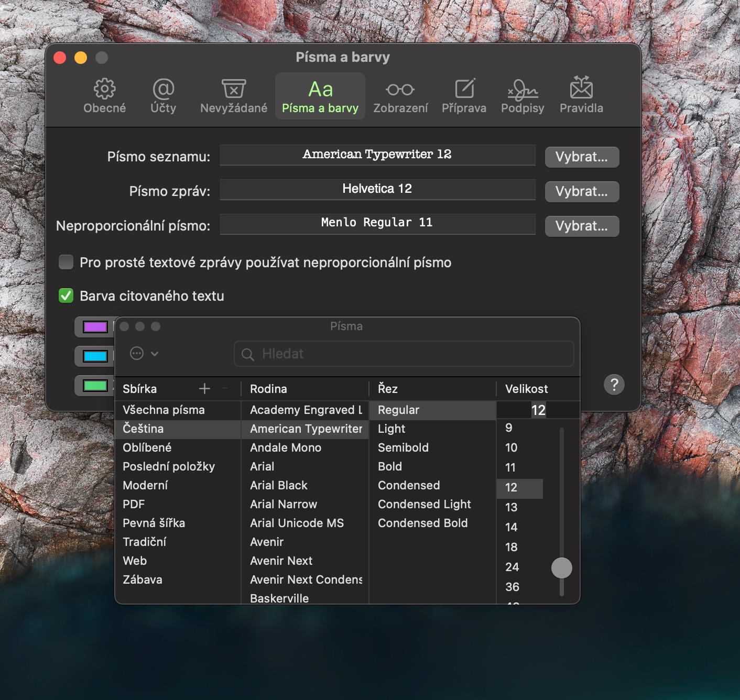Choose Arial Black font family
The height and width of the screenshot is (700, 740).
(x=305, y=485)
